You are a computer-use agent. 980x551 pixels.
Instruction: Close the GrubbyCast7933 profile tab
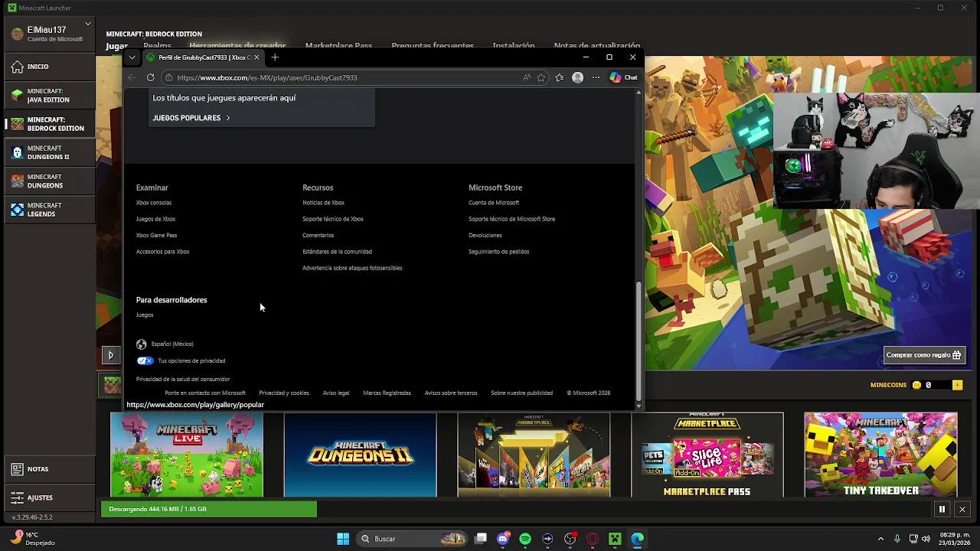(x=256, y=57)
